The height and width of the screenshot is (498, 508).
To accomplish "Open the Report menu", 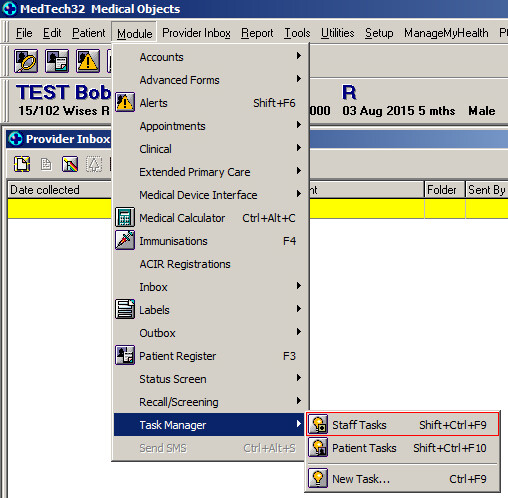I will point(257,33).
